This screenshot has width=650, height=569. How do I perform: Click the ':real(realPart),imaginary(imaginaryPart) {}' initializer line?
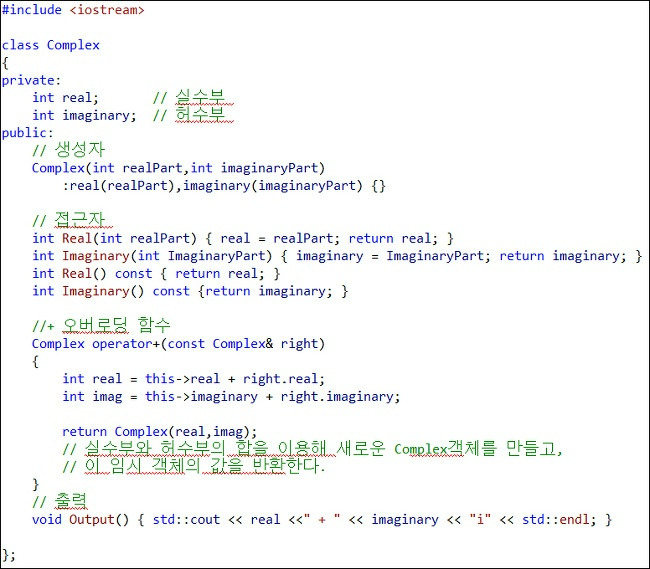tap(224, 186)
